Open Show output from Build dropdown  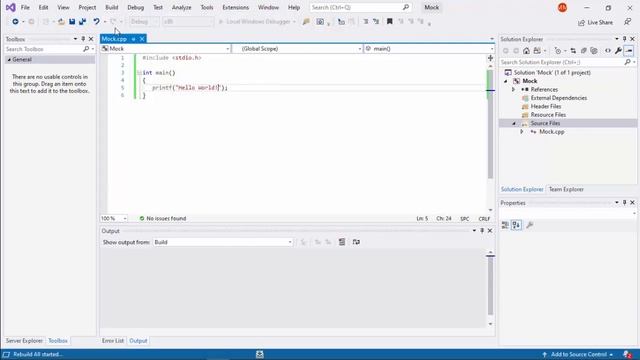pyautogui.click(x=223, y=242)
